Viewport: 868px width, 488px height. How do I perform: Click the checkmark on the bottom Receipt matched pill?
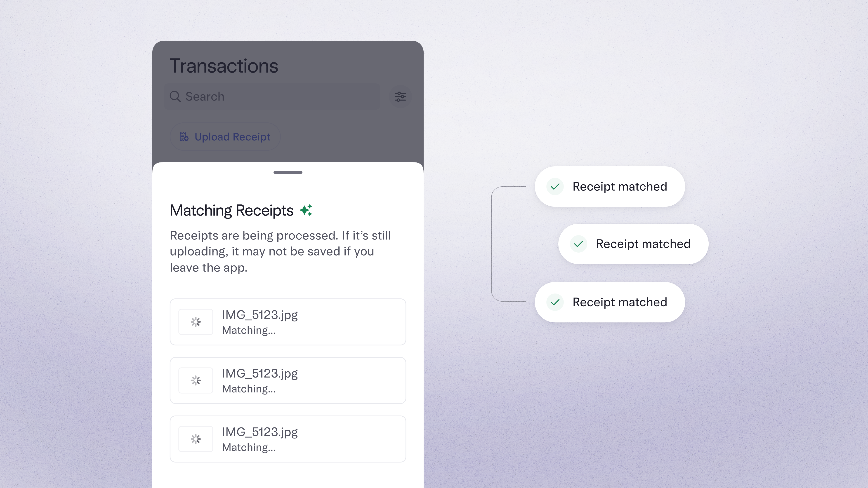555,302
